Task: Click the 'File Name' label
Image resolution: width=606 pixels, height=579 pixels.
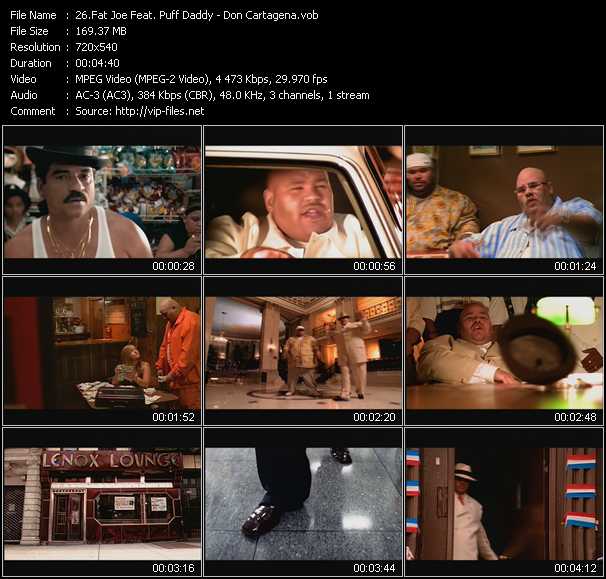Action: 33,15
